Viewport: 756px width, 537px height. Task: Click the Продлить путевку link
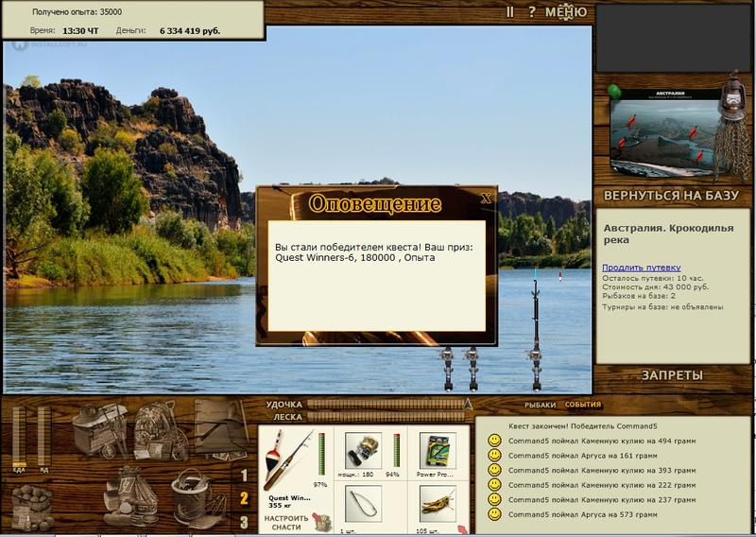[642, 268]
